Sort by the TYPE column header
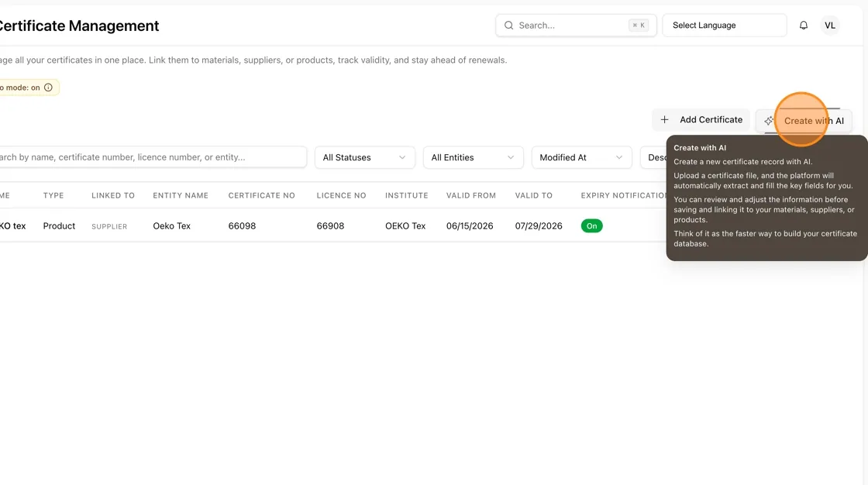The width and height of the screenshot is (868, 485). 53,195
